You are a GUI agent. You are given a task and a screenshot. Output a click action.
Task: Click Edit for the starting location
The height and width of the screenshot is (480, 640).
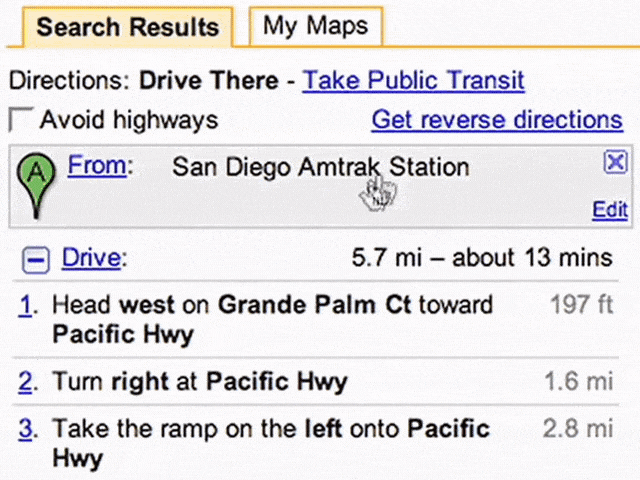pyautogui.click(x=610, y=210)
